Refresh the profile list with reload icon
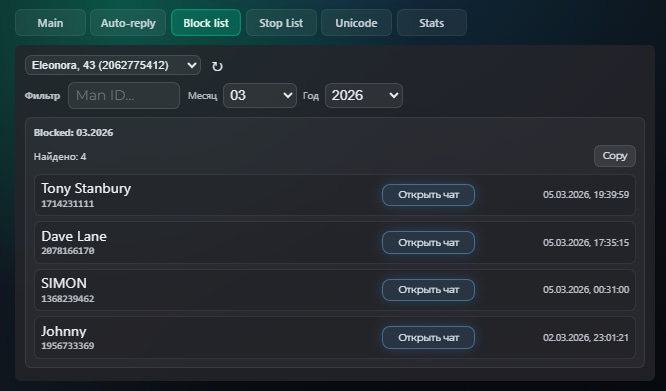 [x=217, y=66]
